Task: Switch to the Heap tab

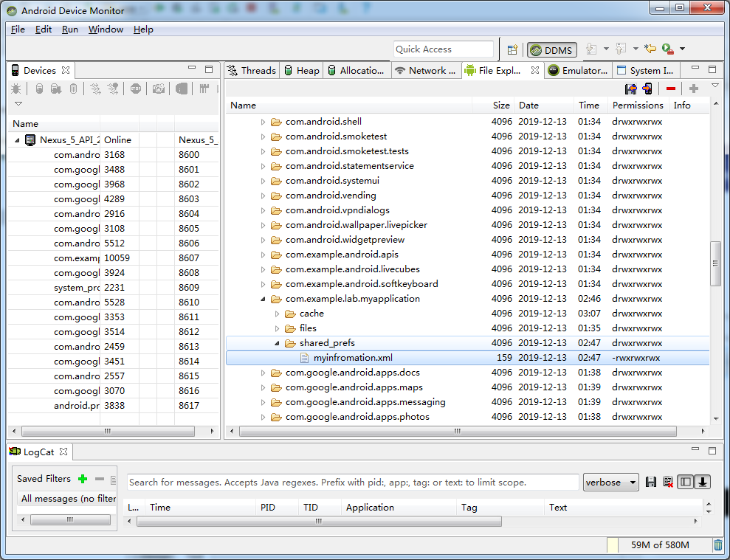Action: [302, 71]
